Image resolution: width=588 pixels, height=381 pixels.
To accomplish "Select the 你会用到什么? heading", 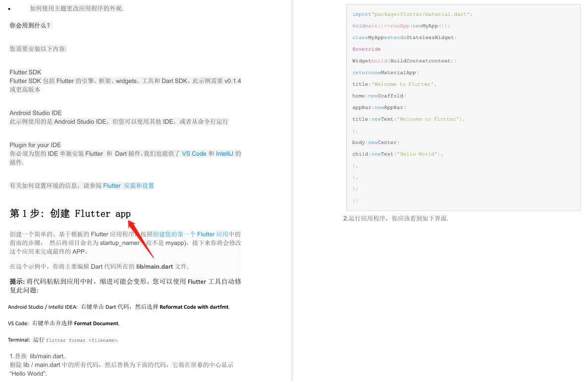I will [30, 25].
